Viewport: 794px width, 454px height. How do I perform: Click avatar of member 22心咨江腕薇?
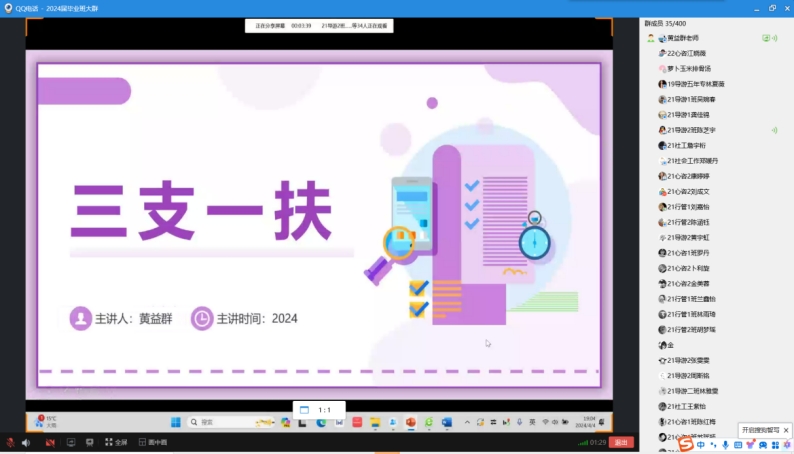pos(662,53)
